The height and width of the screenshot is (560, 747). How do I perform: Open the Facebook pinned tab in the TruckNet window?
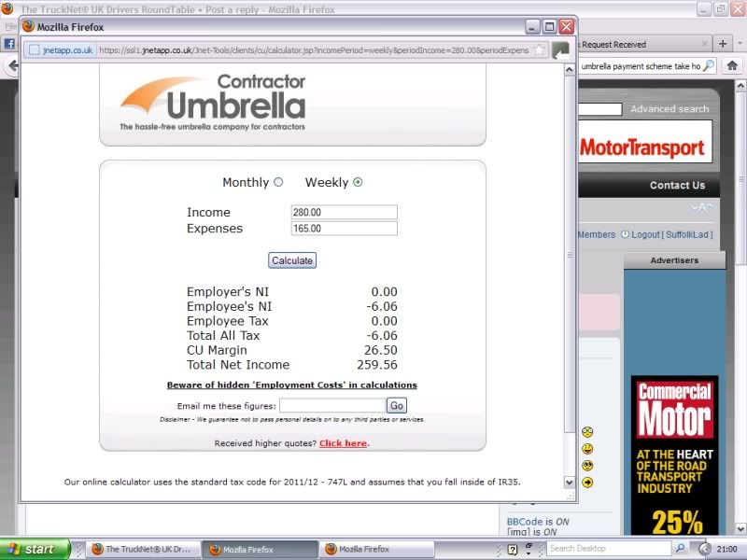[9, 44]
